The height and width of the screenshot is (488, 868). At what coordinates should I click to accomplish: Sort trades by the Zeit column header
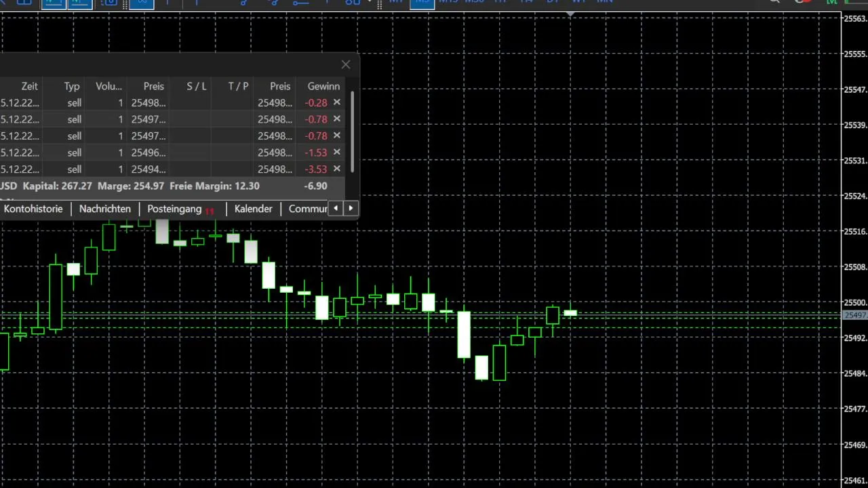[29, 86]
